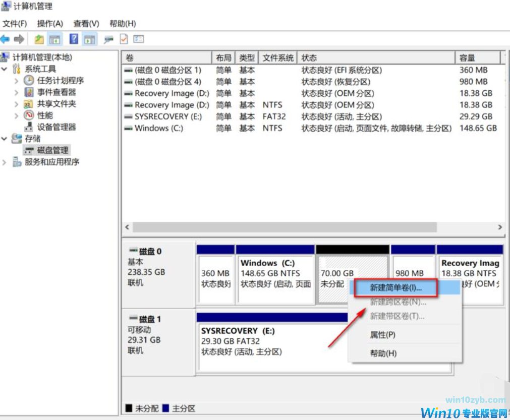The width and height of the screenshot is (510, 420).
Task: Select the 性能 icon in the tree
Action: (x=29, y=114)
